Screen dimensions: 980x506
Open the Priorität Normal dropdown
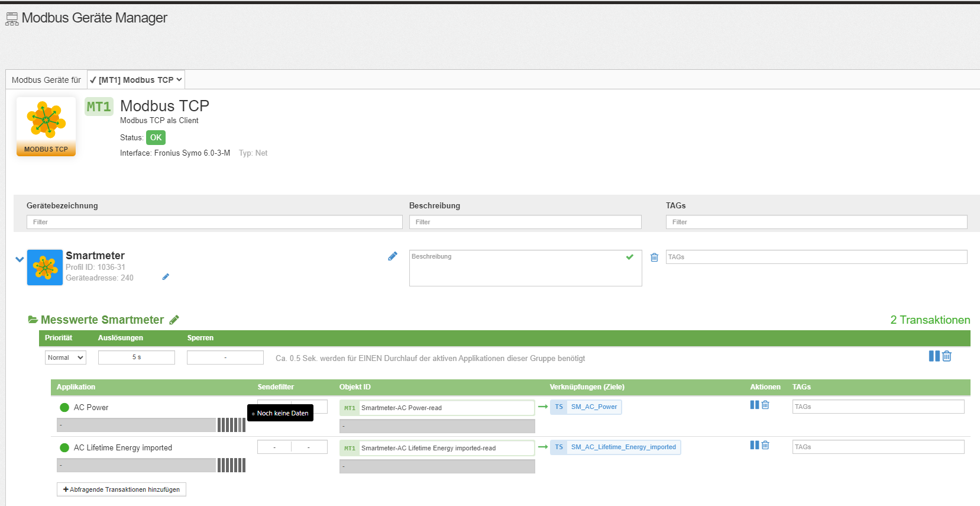pos(66,357)
